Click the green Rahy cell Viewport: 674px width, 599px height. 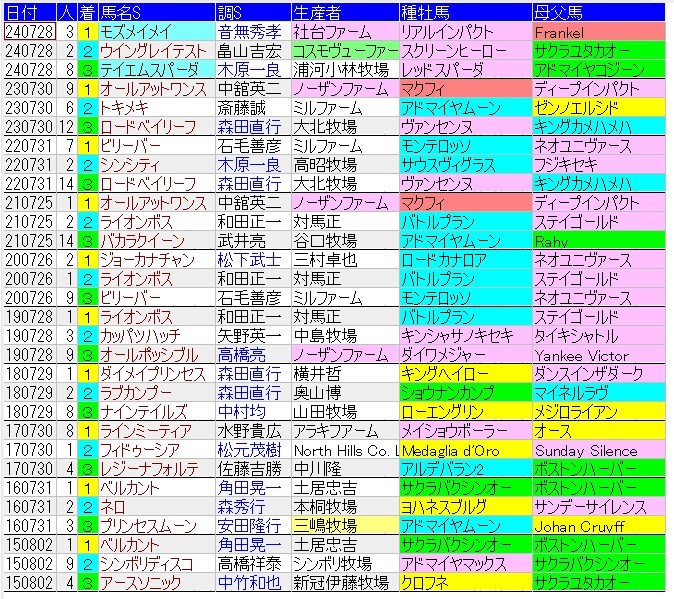tap(599, 241)
